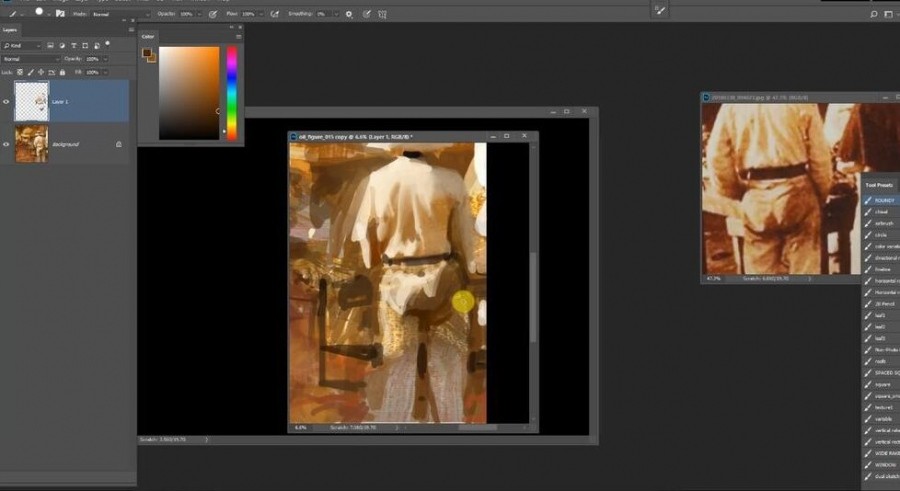
Task: Switch to the Color panel tab
Action: (148, 36)
